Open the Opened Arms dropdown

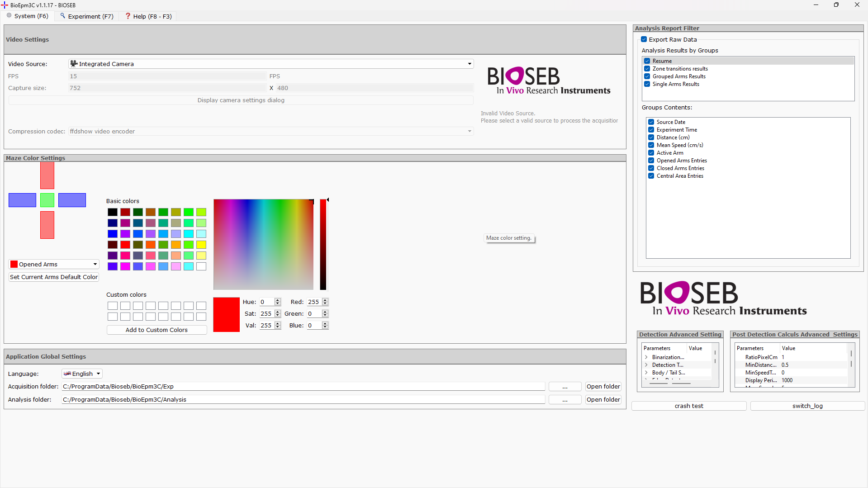95,264
